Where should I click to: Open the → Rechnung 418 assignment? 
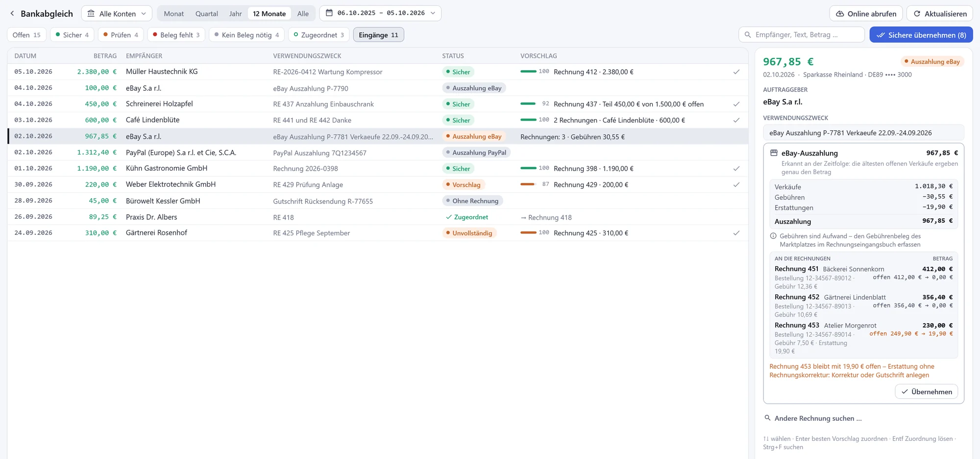click(x=546, y=218)
